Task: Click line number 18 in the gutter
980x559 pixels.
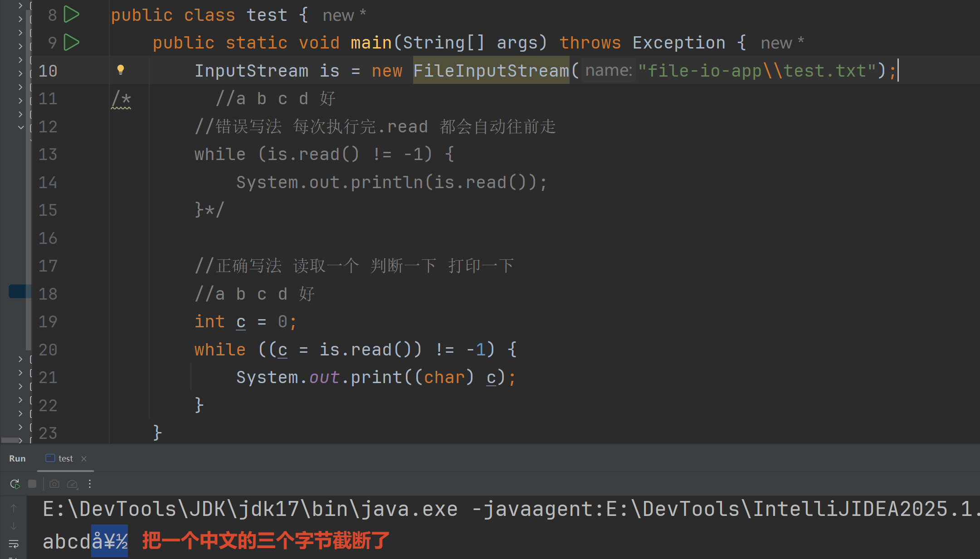Action: pos(48,294)
